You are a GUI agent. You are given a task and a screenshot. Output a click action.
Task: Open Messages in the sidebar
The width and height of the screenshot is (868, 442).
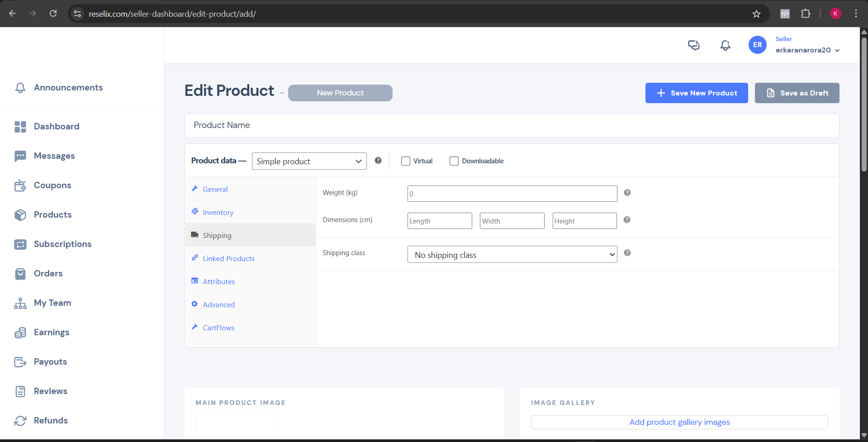pos(54,156)
